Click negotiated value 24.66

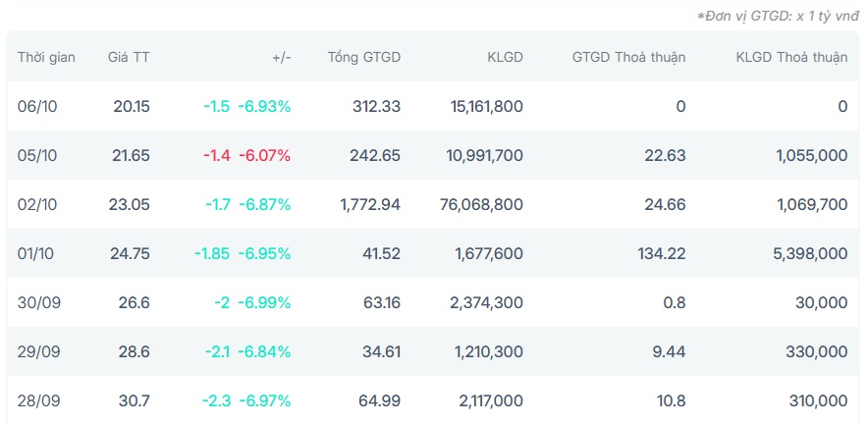pos(665,205)
